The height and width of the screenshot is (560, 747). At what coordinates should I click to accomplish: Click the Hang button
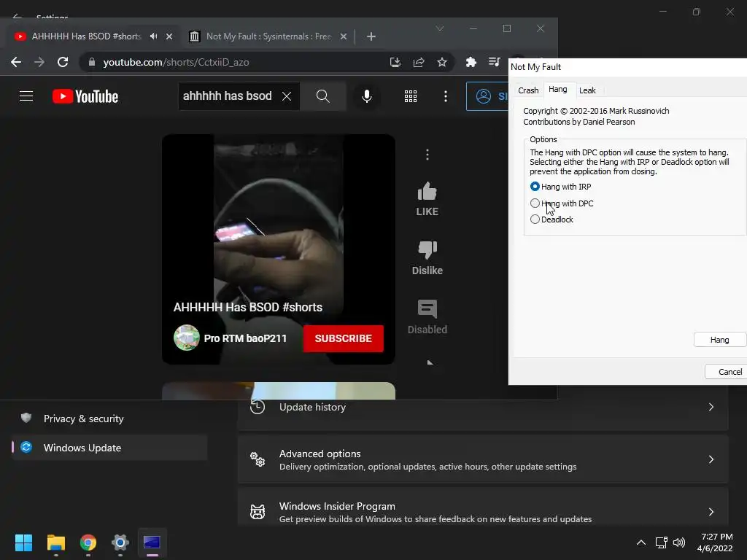click(720, 340)
